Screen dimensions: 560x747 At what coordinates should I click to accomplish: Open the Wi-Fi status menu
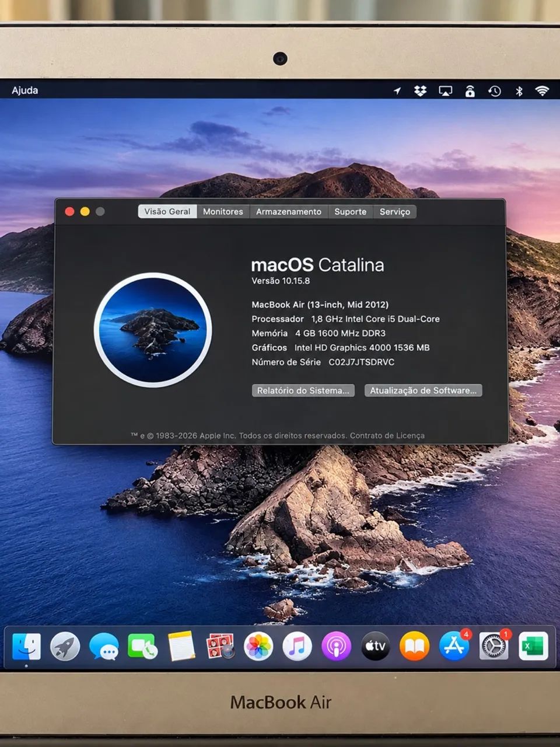542,91
